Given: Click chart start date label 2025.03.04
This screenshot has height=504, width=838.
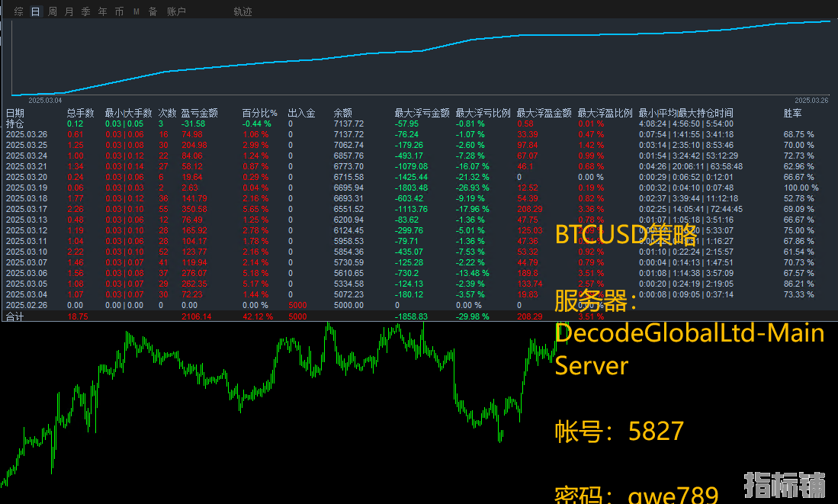Looking at the screenshot, I should coord(46,101).
